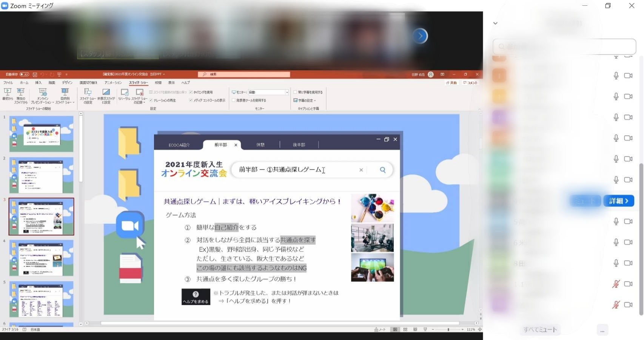Start rehearsal timing (リハーサル)
The image size is (644, 340).
pos(125,97)
